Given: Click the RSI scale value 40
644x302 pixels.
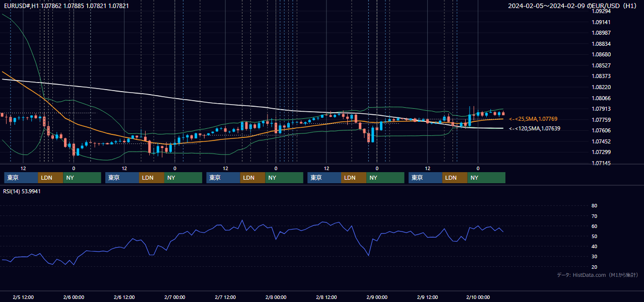Looking at the screenshot, I should pos(594,246).
